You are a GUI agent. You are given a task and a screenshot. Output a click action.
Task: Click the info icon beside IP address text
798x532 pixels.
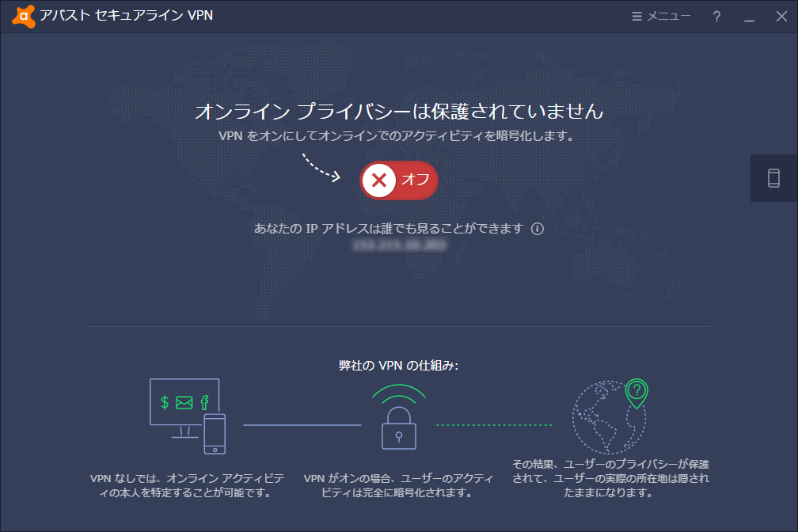tap(538, 229)
